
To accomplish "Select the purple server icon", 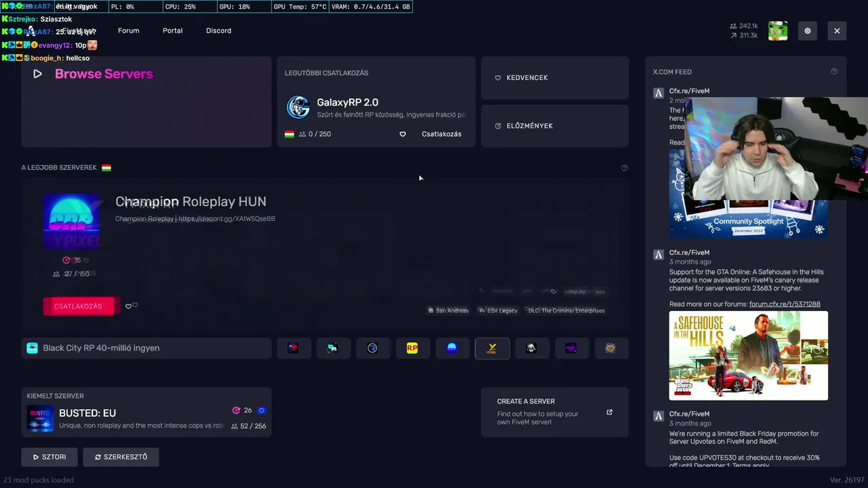I will [571, 348].
